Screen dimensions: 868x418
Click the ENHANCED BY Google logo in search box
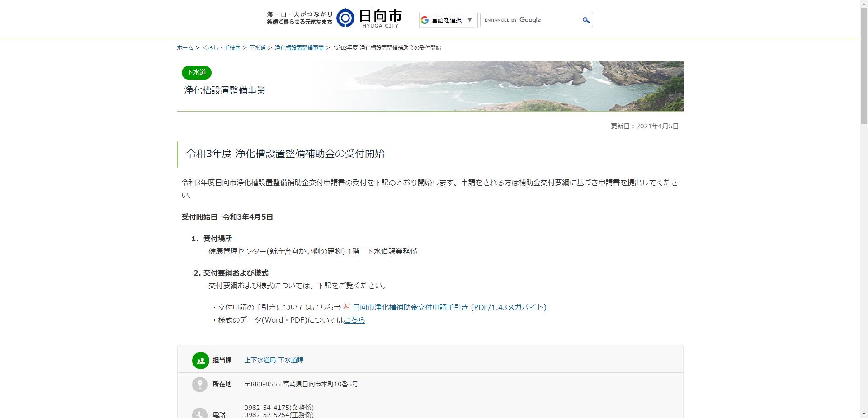tap(512, 20)
